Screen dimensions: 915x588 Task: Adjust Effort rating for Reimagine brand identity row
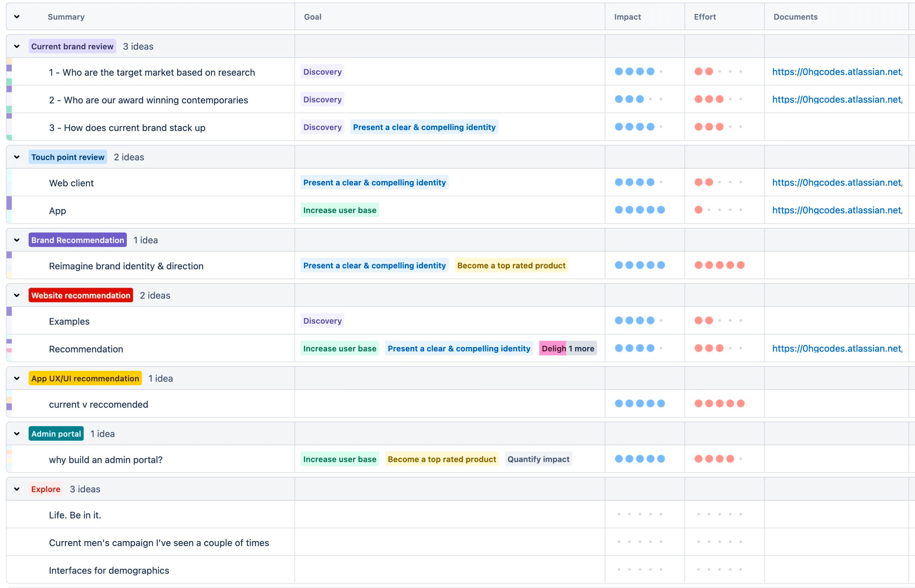coord(719,265)
